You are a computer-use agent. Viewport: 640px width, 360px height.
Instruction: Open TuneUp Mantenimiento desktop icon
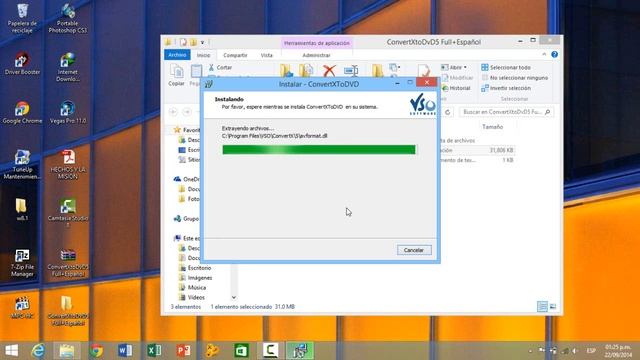22,164
